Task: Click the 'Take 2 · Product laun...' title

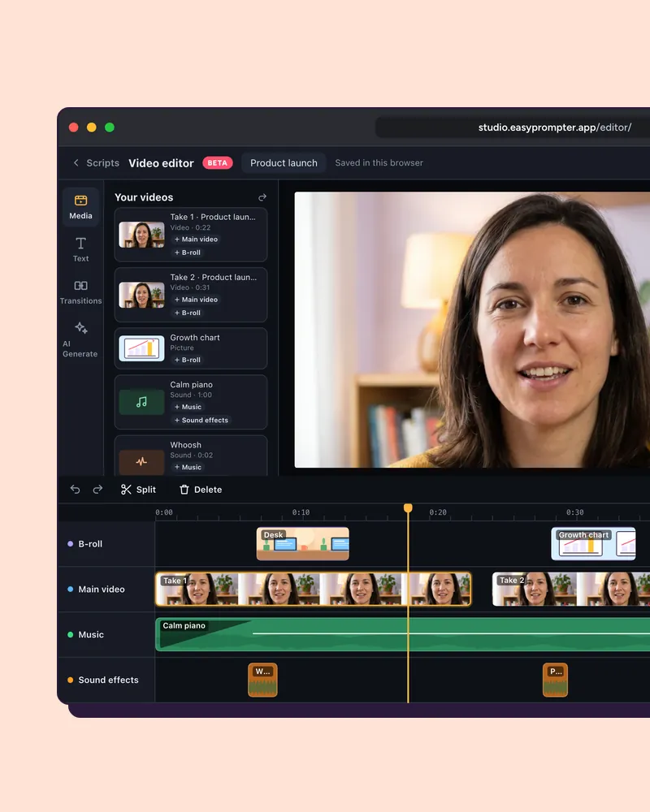Action: [214, 277]
